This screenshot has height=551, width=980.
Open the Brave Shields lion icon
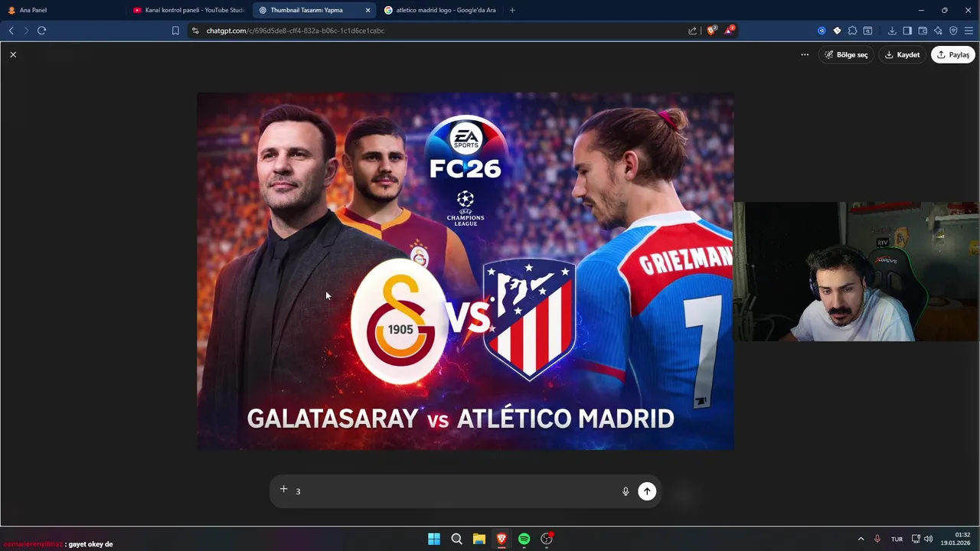[711, 31]
